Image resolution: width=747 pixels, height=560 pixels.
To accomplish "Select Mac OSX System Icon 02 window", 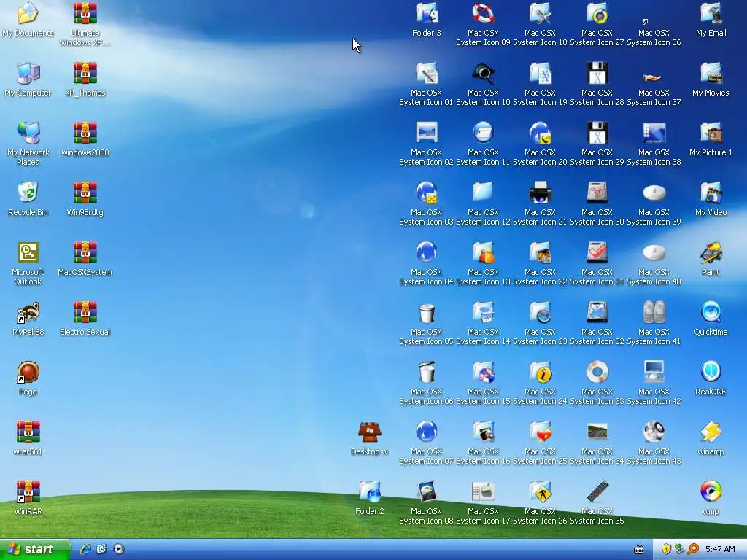I will (x=426, y=133).
